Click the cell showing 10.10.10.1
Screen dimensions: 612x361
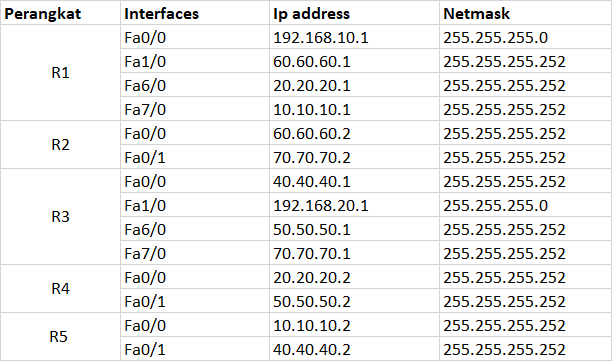click(x=354, y=109)
